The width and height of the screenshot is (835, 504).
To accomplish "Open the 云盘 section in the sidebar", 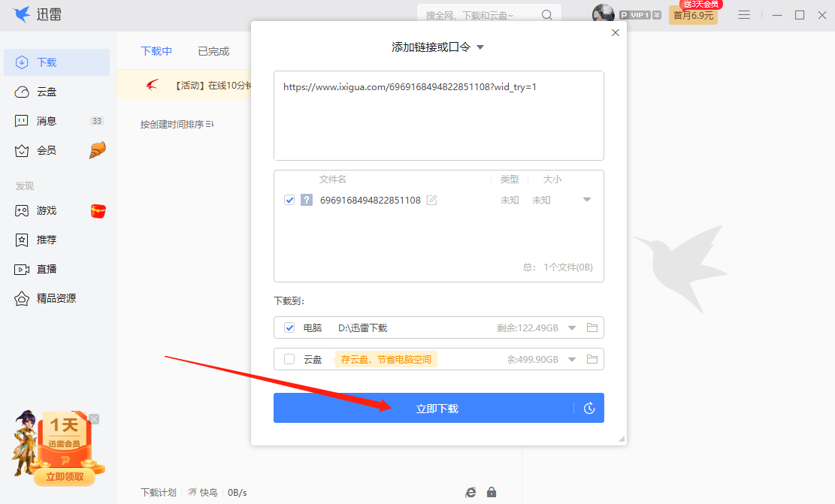I will click(47, 91).
